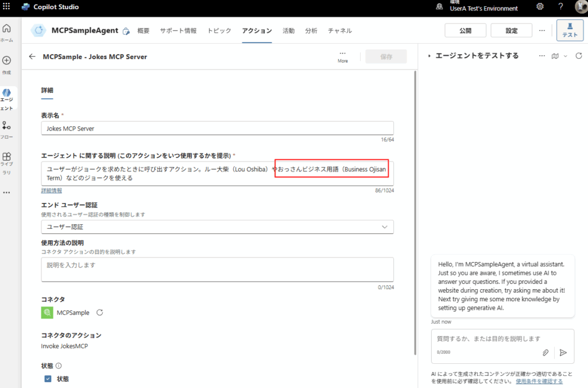The height and width of the screenshot is (388, 588).
Task: Switch to the トピック tab
Action: (x=219, y=30)
